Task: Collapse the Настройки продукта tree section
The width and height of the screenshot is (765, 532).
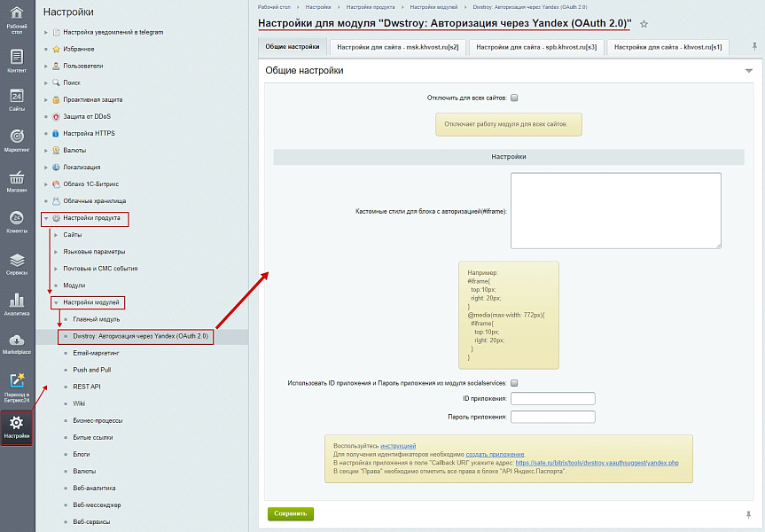Action: [x=48, y=218]
